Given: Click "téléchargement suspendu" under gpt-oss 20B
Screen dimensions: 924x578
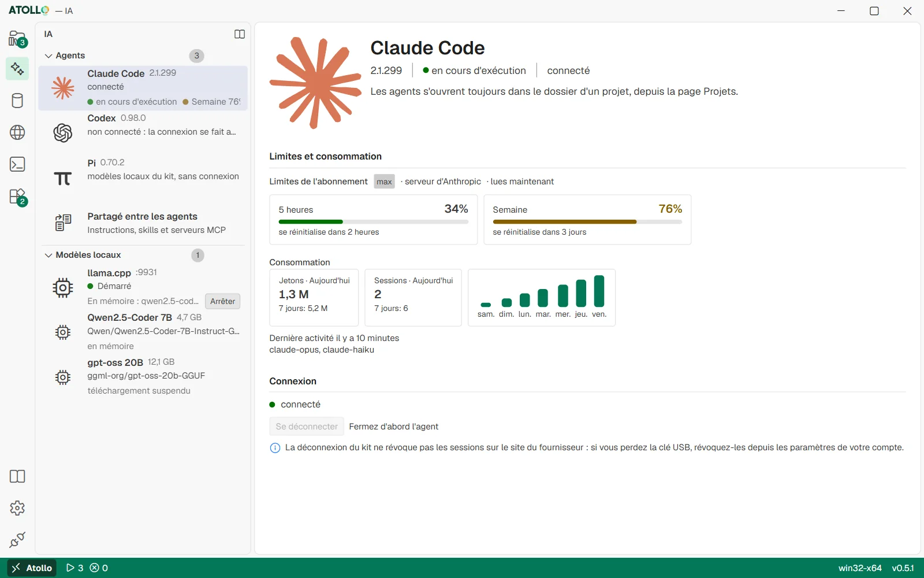Looking at the screenshot, I should (x=139, y=391).
